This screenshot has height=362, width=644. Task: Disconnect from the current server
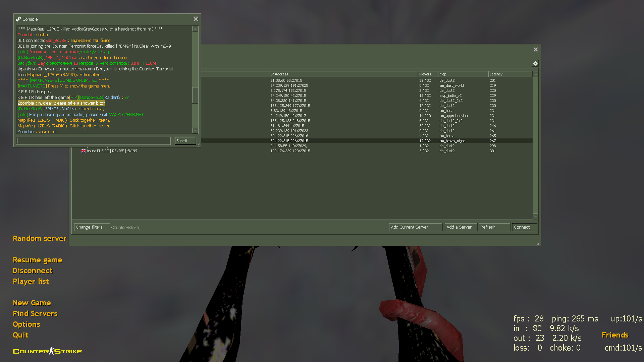coord(33,270)
